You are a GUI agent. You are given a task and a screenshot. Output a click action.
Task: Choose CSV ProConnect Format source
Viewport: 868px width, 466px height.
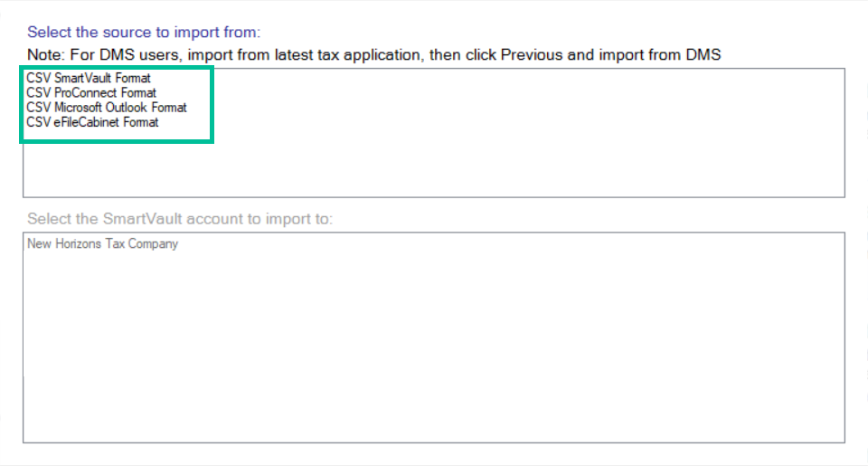91,92
